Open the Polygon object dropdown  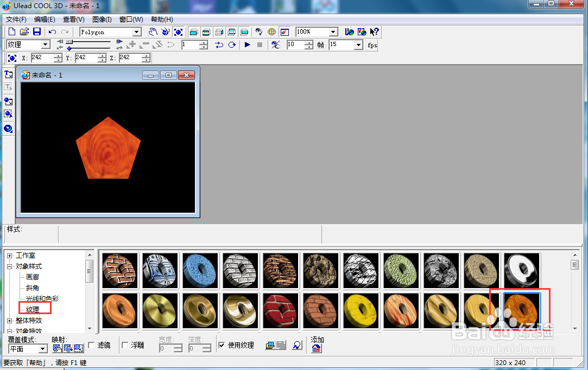(x=137, y=32)
